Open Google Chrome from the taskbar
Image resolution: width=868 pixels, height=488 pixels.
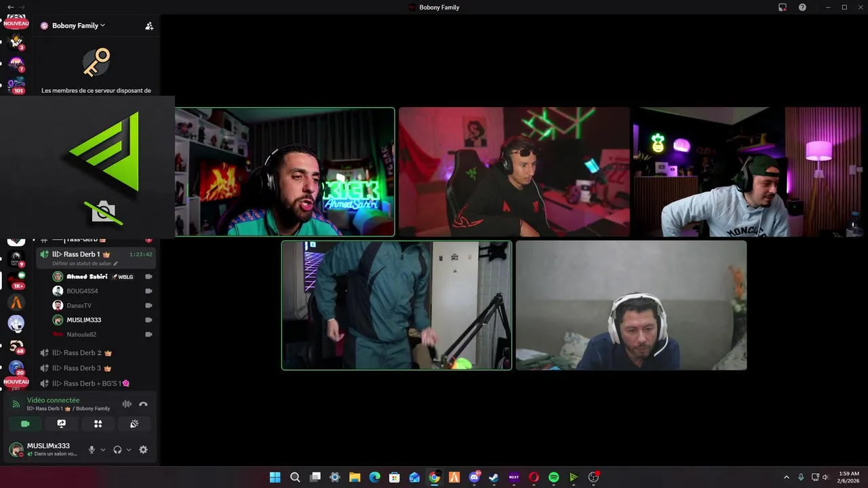click(434, 477)
